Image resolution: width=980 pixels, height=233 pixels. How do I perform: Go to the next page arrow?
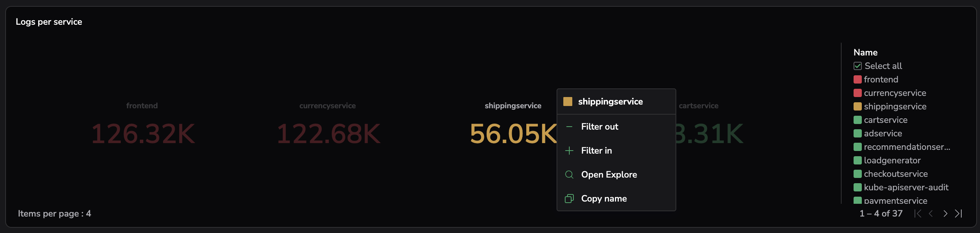[945, 214]
